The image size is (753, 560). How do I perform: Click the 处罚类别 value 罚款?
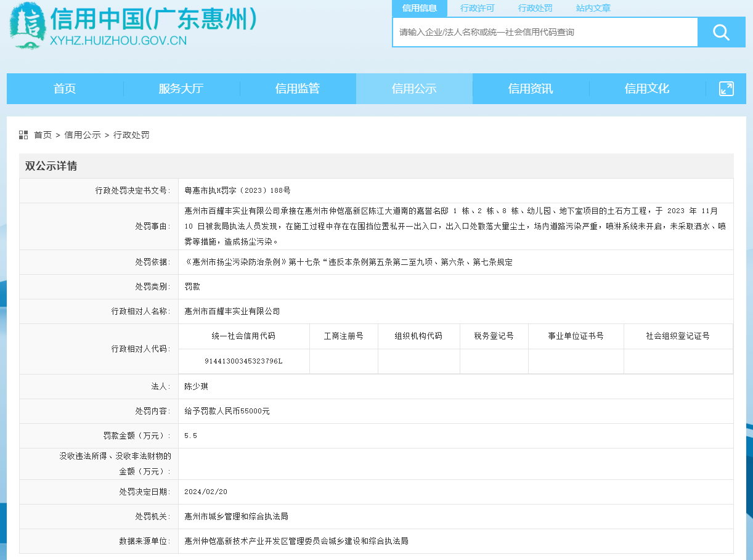(192, 287)
